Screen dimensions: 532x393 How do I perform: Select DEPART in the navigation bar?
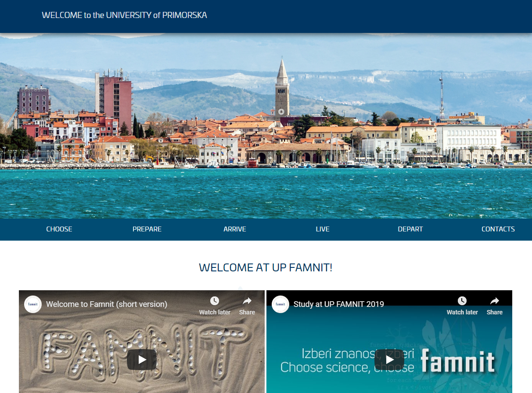click(410, 229)
